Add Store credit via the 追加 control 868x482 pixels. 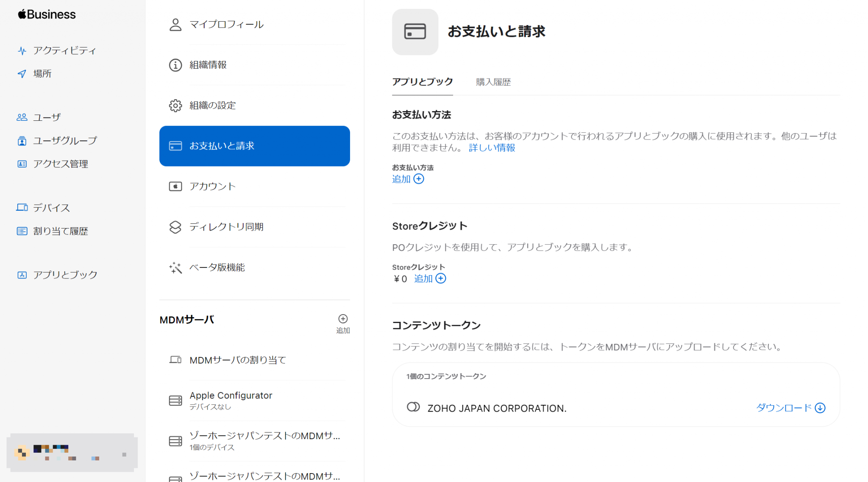coord(429,279)
